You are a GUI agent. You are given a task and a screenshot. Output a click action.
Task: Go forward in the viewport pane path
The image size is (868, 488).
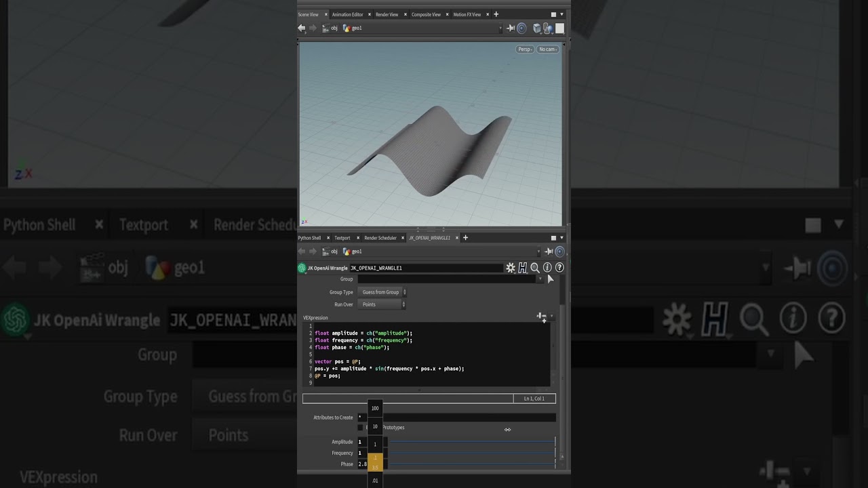313,28
